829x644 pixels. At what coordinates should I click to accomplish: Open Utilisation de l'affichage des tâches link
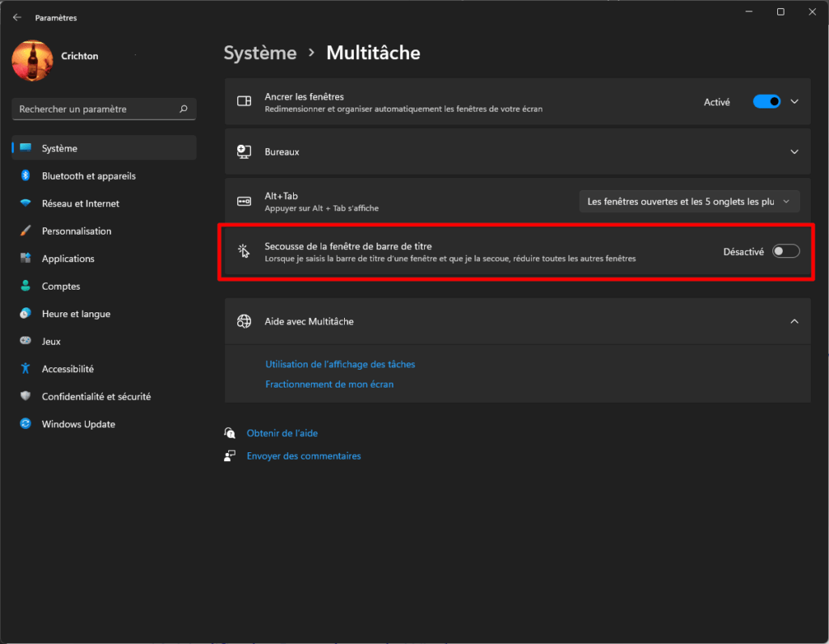pyautogui.click(x=340, y=365)
